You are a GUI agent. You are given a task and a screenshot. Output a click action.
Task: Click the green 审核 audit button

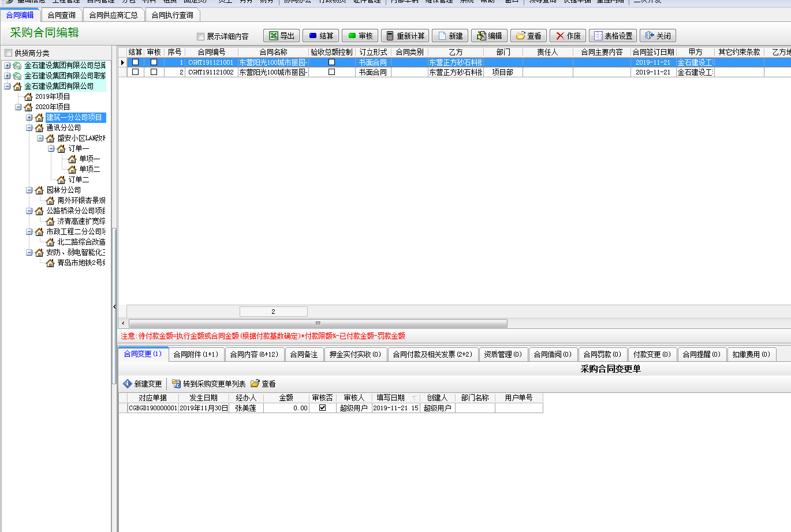pyautogui.click(x=360, y=36)
